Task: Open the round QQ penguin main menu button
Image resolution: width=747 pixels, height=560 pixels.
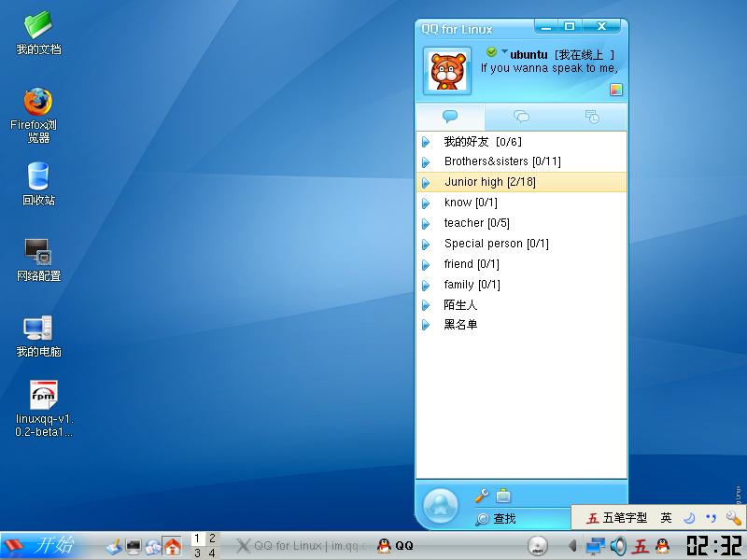Action: point(441,506)
